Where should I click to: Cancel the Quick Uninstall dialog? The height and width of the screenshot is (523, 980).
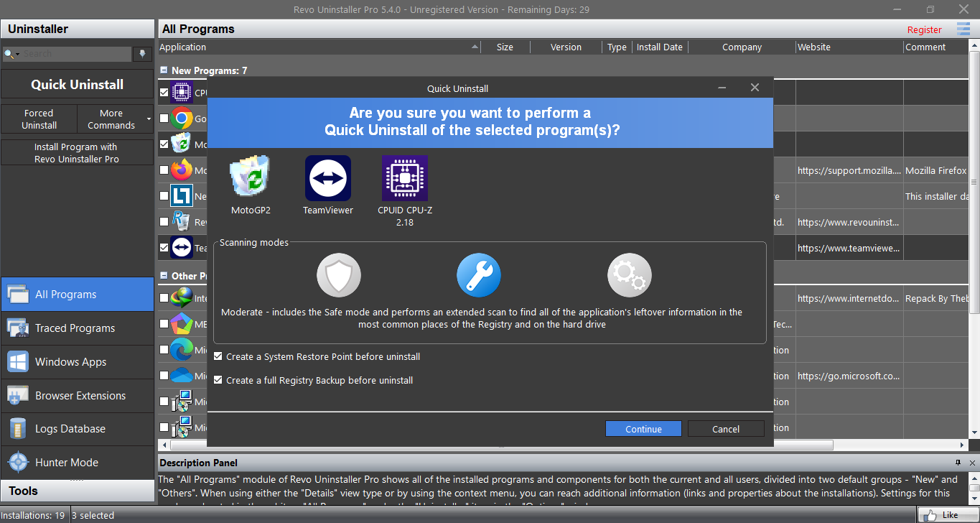(725, 429)
